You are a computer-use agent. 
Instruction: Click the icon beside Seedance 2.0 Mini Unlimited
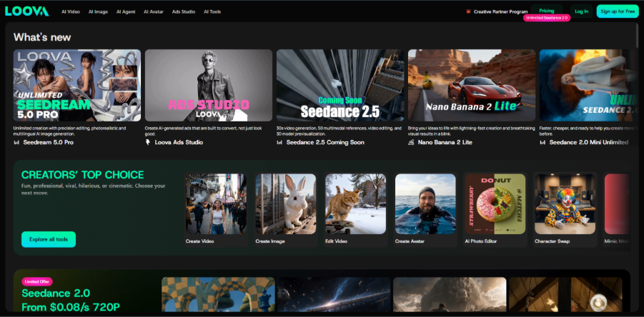point(543,142)
